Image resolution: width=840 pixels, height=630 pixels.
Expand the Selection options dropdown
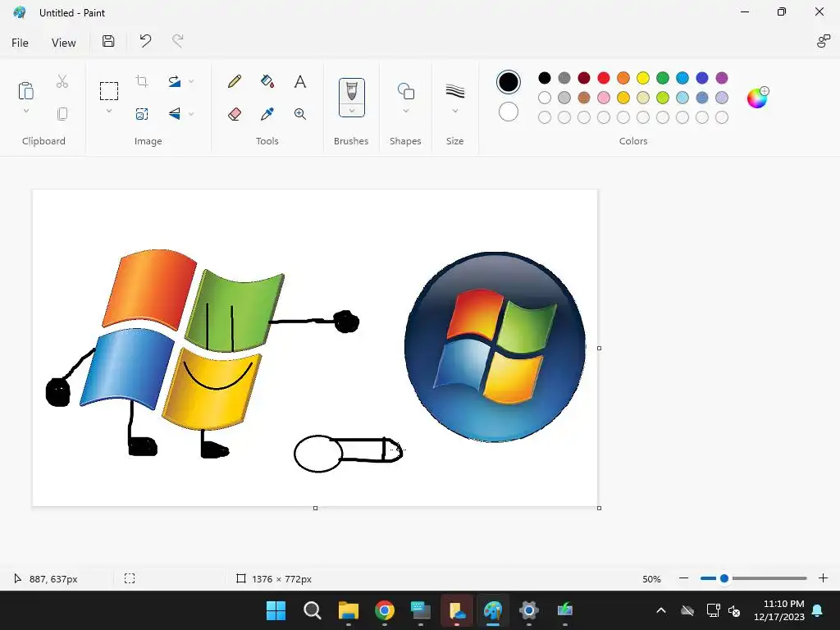(x=109, y=111)
